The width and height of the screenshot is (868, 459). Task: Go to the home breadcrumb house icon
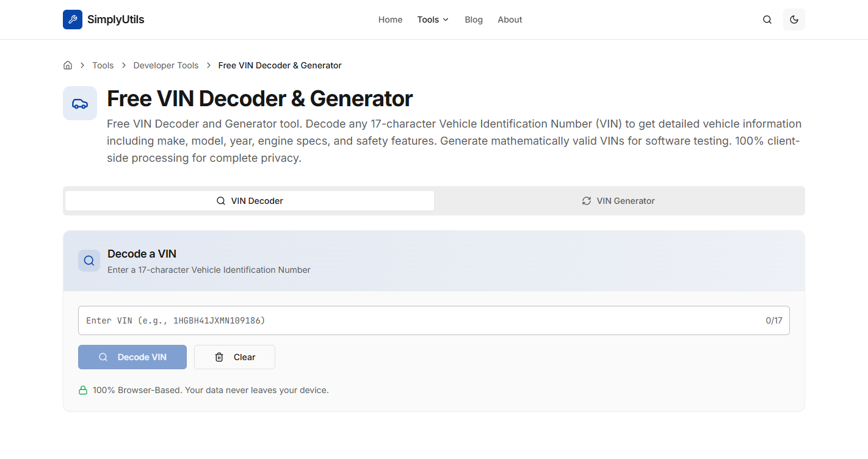pyautogui.click(x=68, y=65)
